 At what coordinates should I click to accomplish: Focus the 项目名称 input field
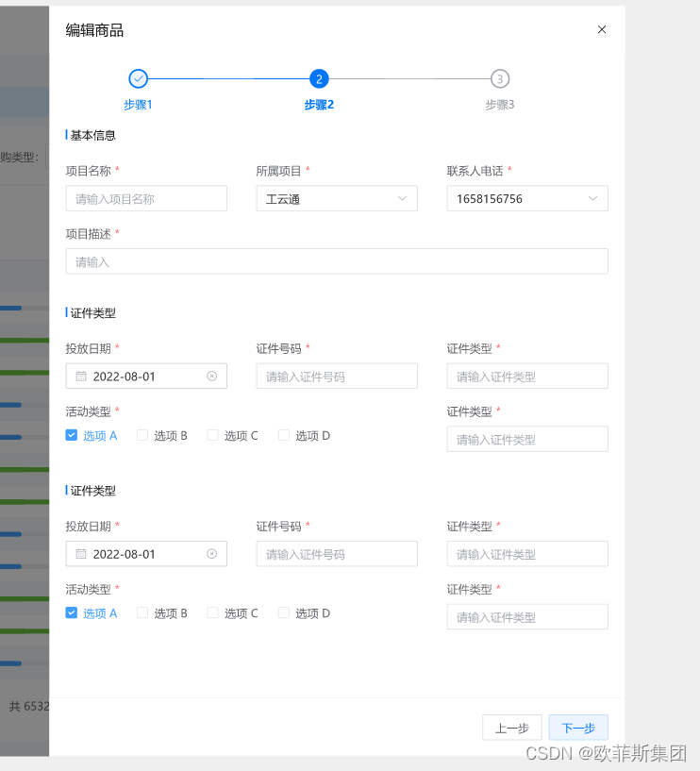click(146, 199)
